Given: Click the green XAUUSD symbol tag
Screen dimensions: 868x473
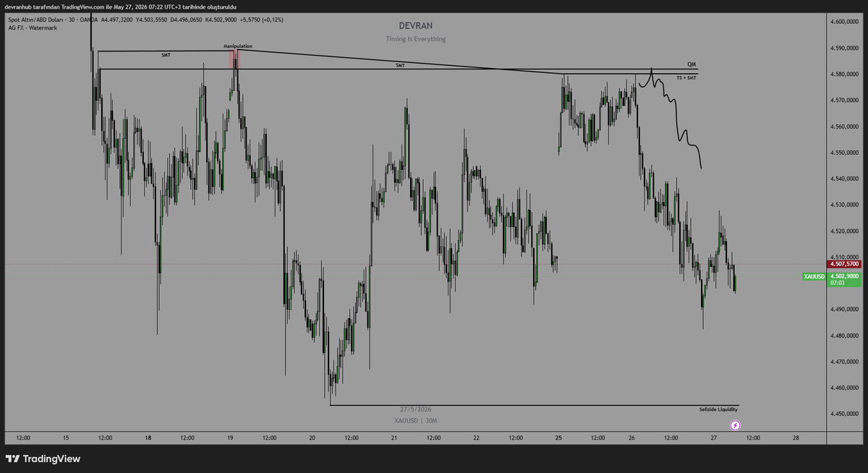Looking at the screenshot, I should pos(814,276).
